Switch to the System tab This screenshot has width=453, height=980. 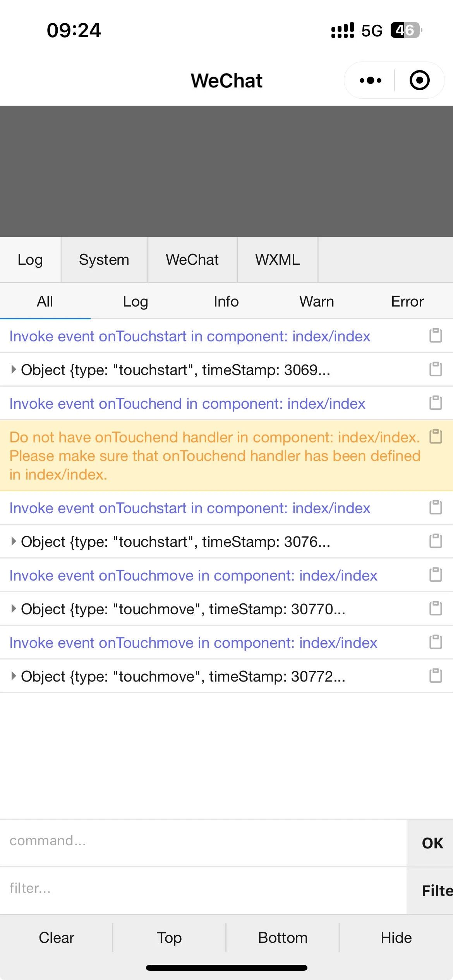click(x=104, y=260)
